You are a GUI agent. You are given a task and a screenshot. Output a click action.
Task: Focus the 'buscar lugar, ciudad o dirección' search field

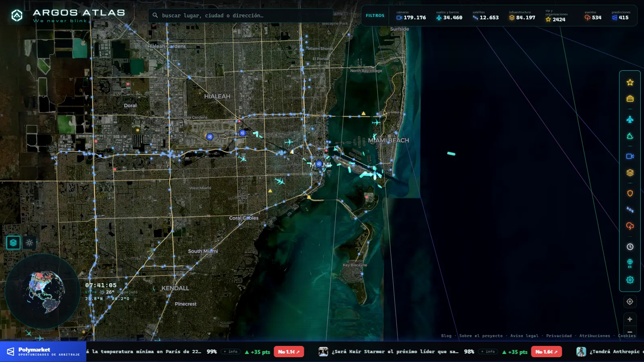241,15
